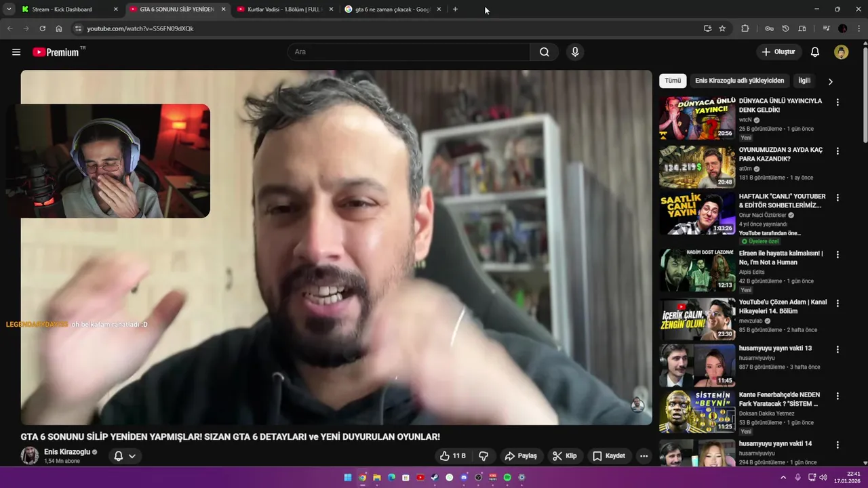This screenshot has width=868, height=488.
Task: Open the husamyuyu yayın vakti 13 thumbnail
Action: click(697, 365)
